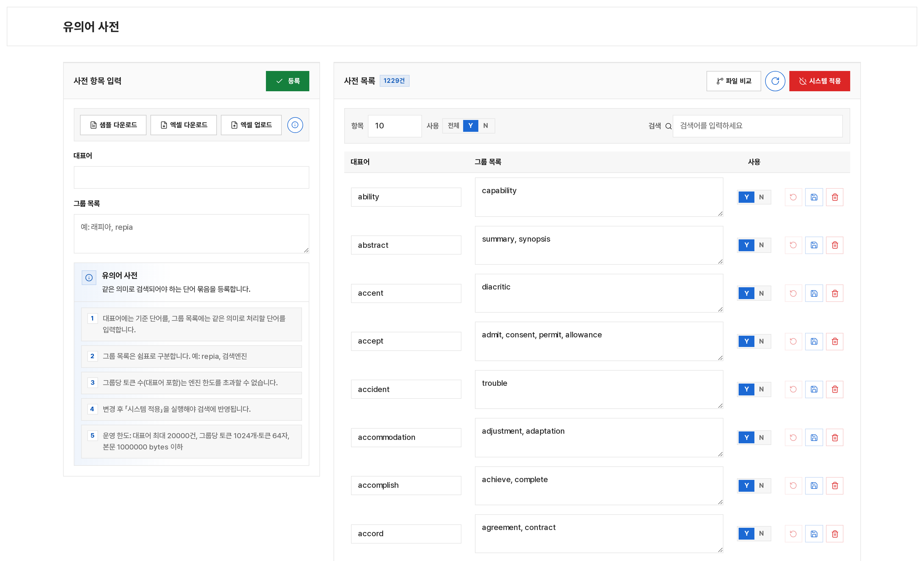Click the 항목 count field showing 10
Screen dimensions: 924x561
pos(394,126)
